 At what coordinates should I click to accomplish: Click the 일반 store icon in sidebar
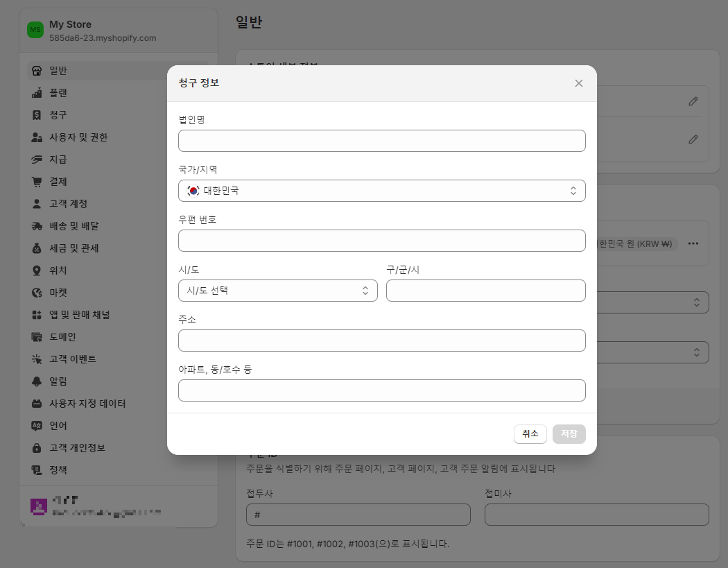(x=37, y=71)
